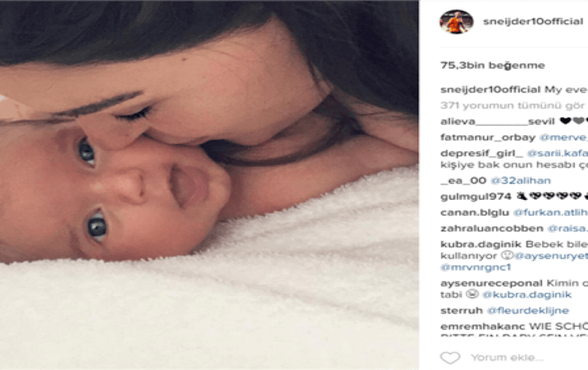The image size is (588, 370).
Task: Open aysenureceponal commenter profile
Action: point(492,283)
